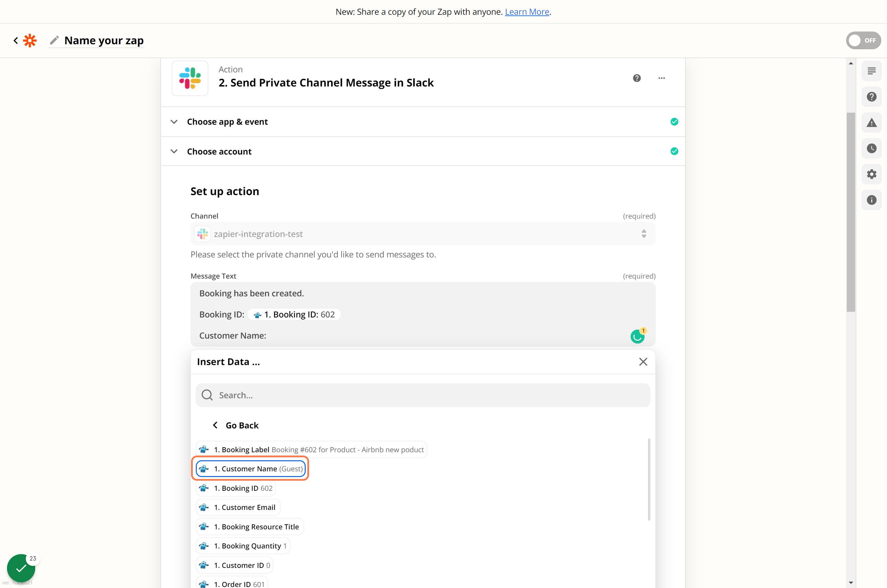Image resolution: width=887 pixels, height=588 pixels.
Task: Click the magnifier search icon
Action: pos(207,395)
